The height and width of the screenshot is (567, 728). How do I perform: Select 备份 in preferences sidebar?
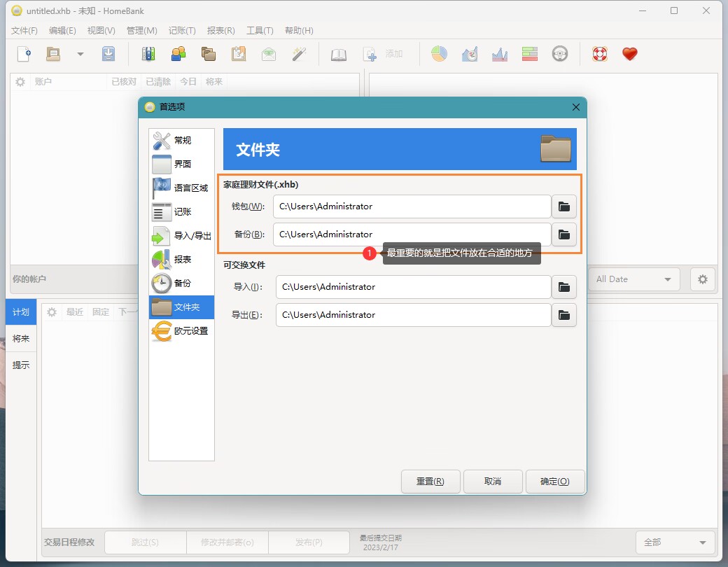(181, 283)
